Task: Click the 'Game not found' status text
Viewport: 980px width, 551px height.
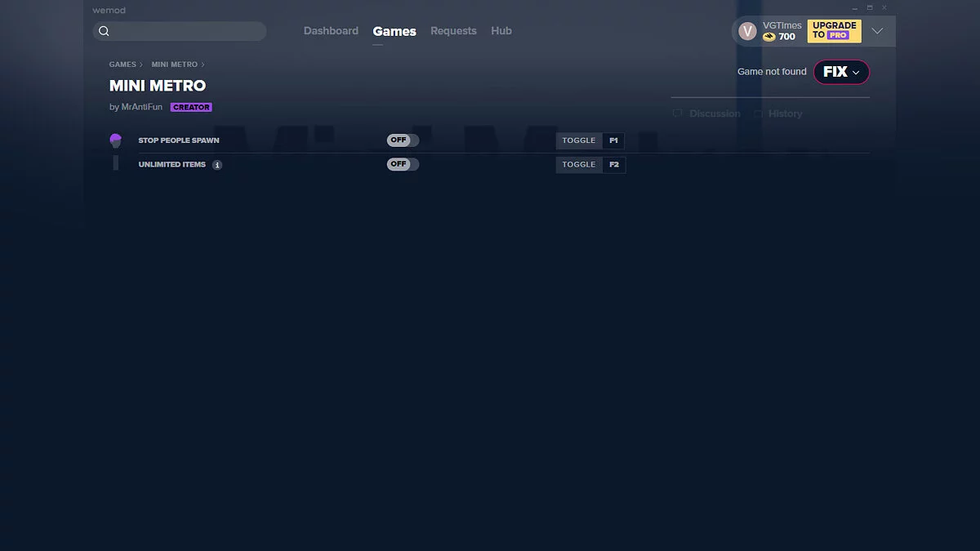Action: tap(772, 72)
